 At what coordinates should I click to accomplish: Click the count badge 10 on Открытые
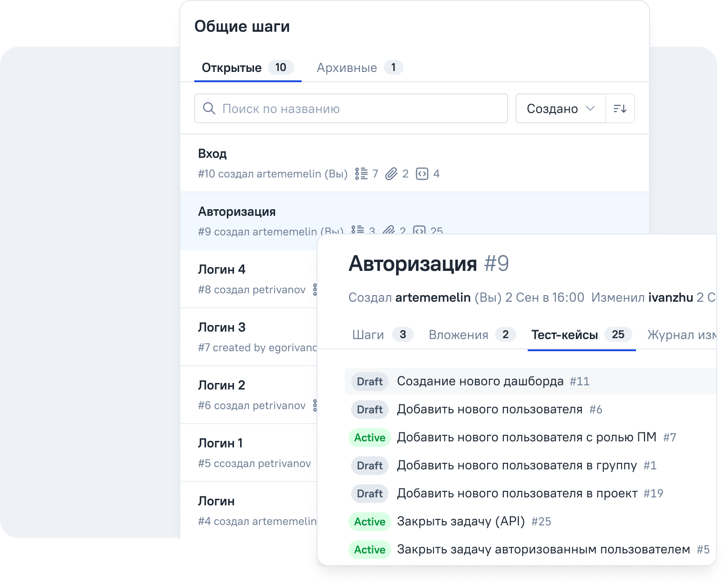pos(281,67)
